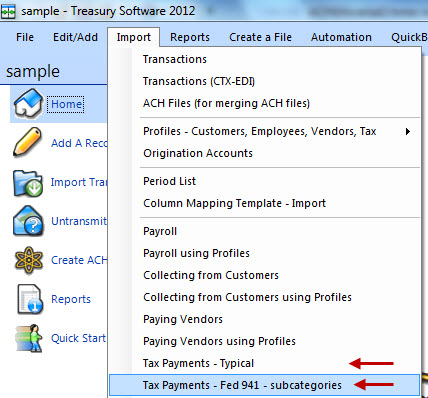Open the Create a File menu
The image size is (428, 398).
tap(260, 37)
